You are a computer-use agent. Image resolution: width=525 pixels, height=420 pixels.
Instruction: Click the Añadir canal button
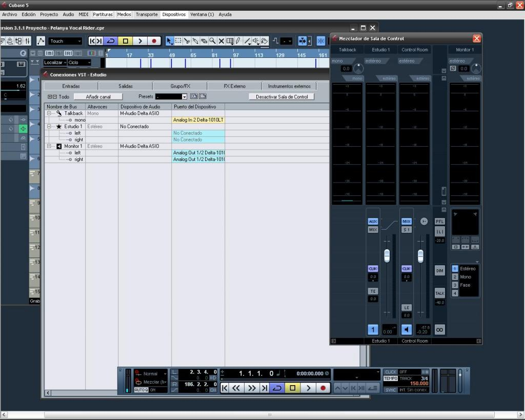click(x=98, y=96)
